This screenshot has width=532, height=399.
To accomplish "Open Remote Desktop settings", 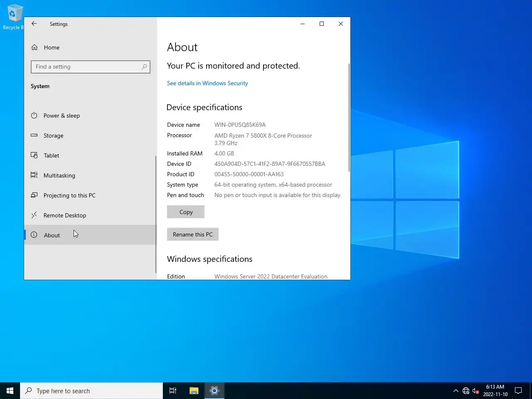I will pyautogui.click(x=90, y=215).
